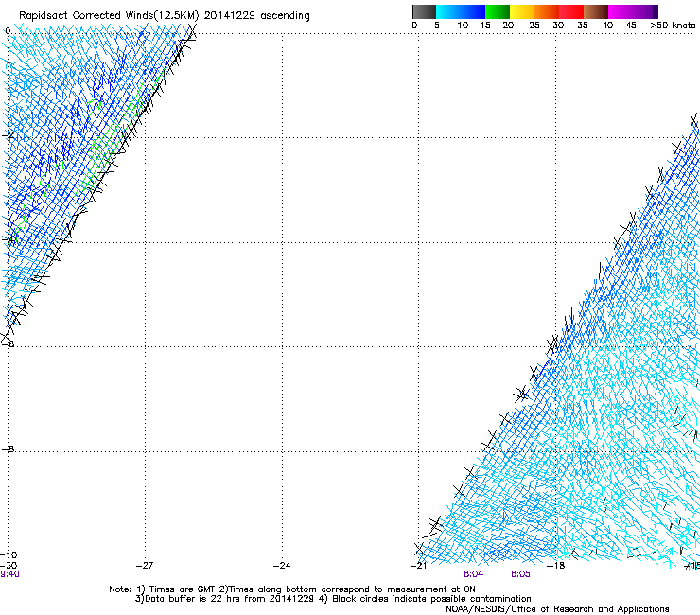Pick the cyan-blue 5-15 knots legend band
This screenshot has height=615, width=700.
point(461,11)
